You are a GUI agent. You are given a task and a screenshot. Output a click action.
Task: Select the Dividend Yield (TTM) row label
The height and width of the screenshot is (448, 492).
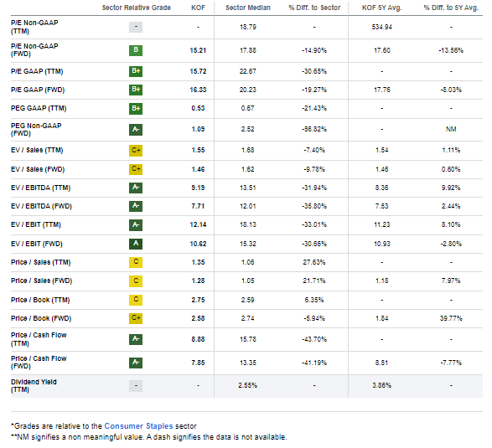pyautogui.click(x=34, y=385)
